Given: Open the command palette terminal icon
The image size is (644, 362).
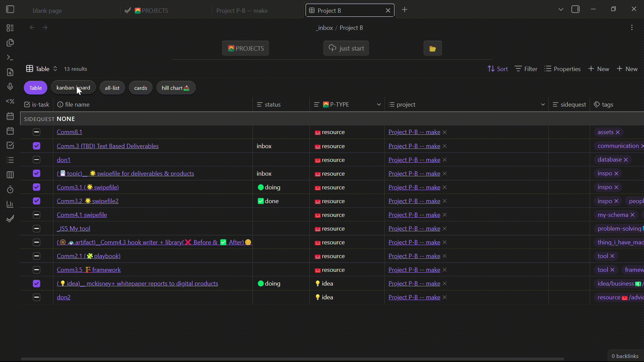Looking at the screenshot, I should [x=10, y=58].
